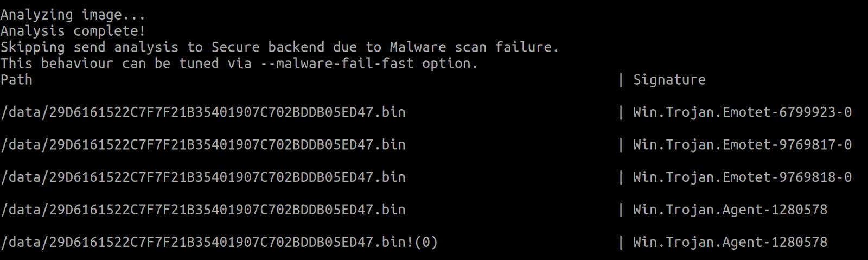Click the "Analysis complete!" text

coord(73,31)
